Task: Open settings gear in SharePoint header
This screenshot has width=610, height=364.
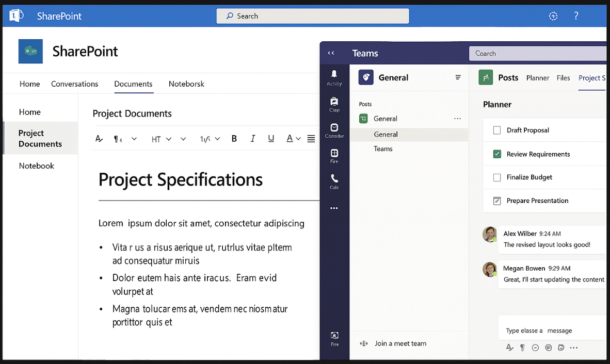Action: (x=553, y=16)
